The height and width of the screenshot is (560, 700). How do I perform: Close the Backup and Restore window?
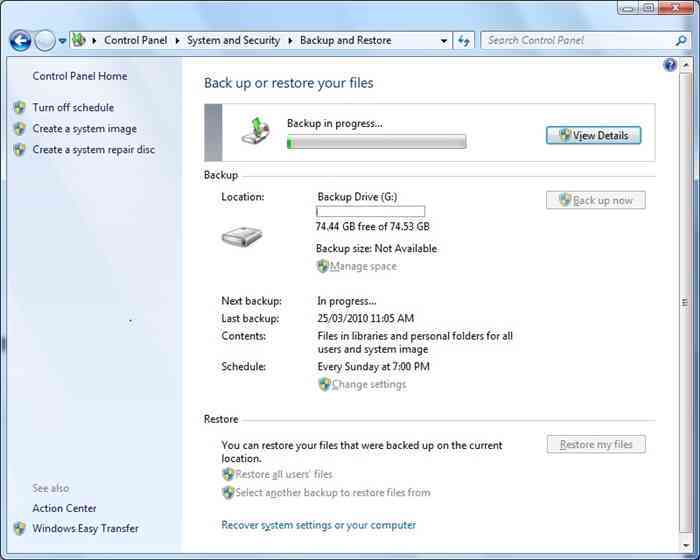675,8
